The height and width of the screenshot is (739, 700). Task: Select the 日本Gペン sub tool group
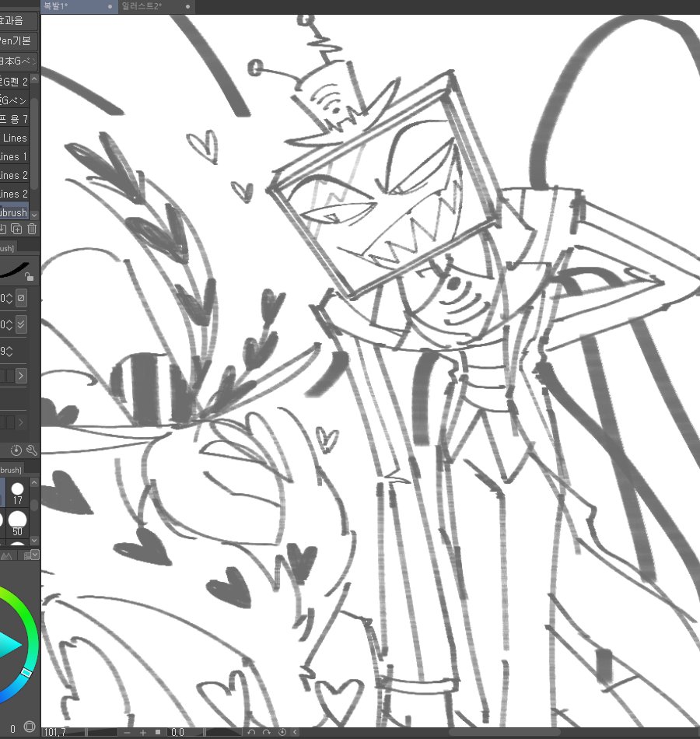click(x=19, y=61)
